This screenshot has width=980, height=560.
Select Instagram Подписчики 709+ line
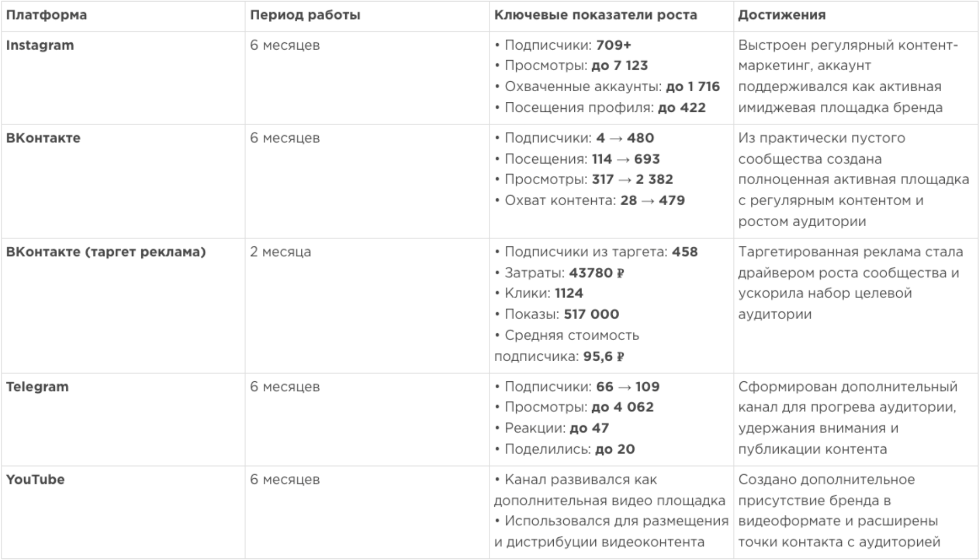point(563,45)
